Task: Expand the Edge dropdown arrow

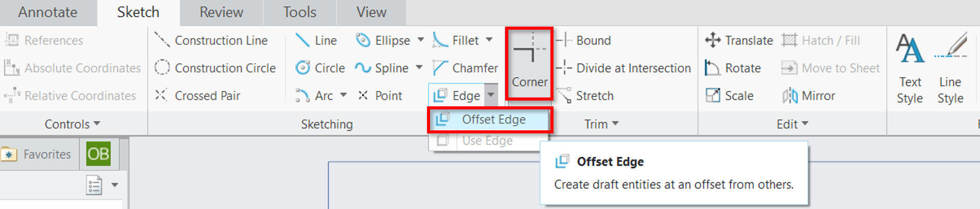Action: [x=491, y=95]
